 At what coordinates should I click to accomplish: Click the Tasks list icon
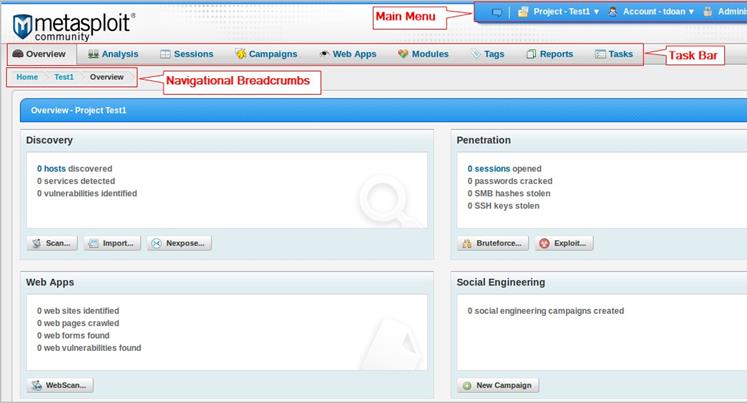pos(600,54)
